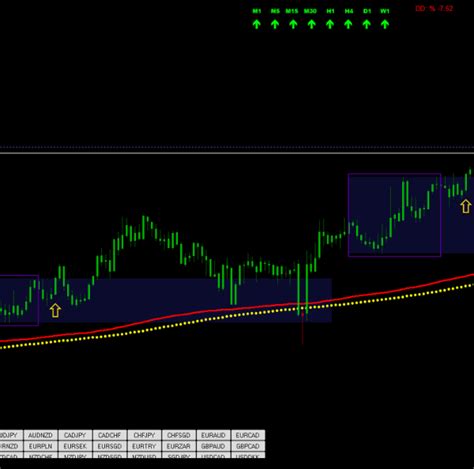This screenshot has height=469, width=474.
Task: Click the green up arrow under W1
Action: point(385,24)
